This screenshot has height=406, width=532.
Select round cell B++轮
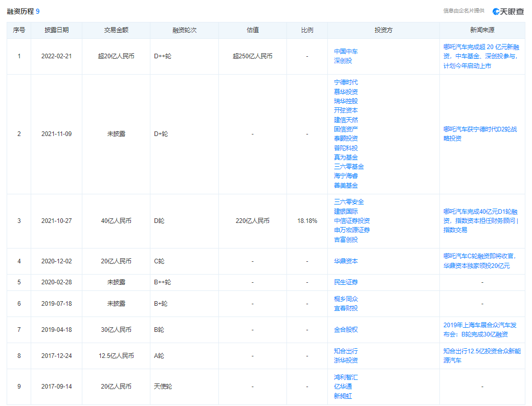click(163, 282)
